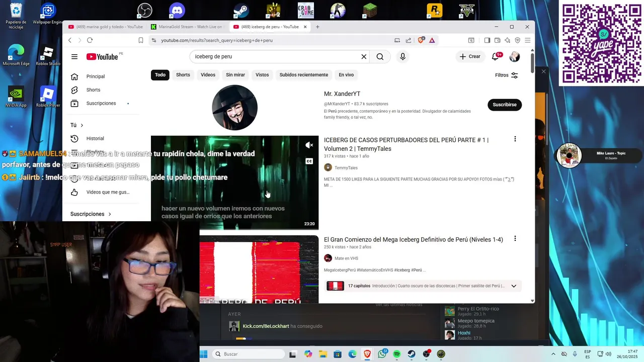Reload the page in the browser
The image size is (644, 362).
pyautogui.click(x=90, y=40)
